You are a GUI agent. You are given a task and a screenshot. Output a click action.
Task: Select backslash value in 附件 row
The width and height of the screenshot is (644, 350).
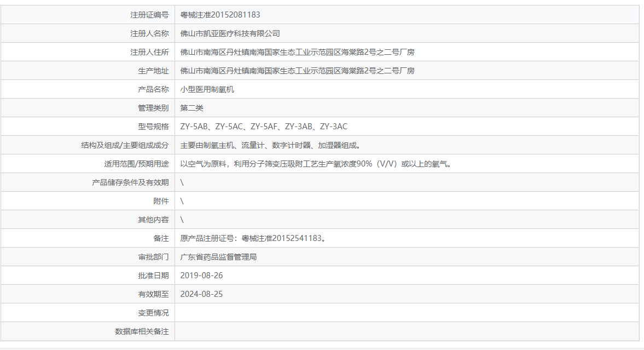182,201
